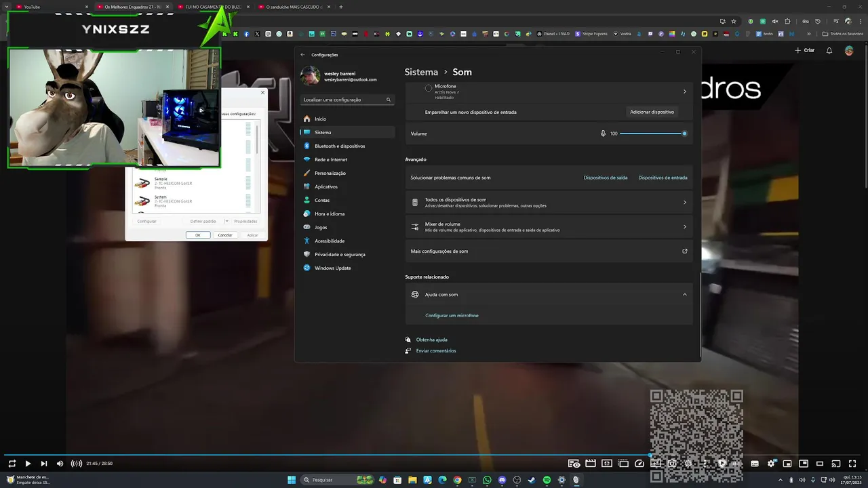This screenshot has width=868, height=488.
Task: Cast the video with the cast icon
Action: coord(836,464)
